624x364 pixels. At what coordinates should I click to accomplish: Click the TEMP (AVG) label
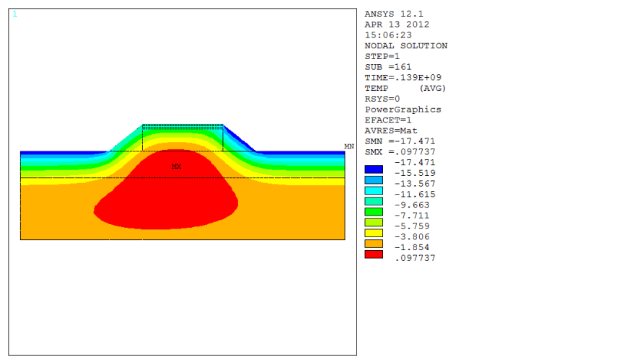[x=405, y=89]
